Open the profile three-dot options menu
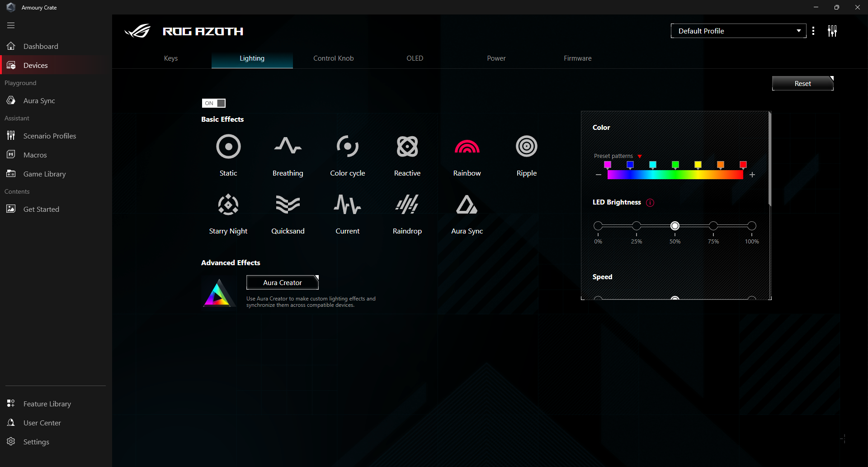868x467 pixels. tap(813, 31)
